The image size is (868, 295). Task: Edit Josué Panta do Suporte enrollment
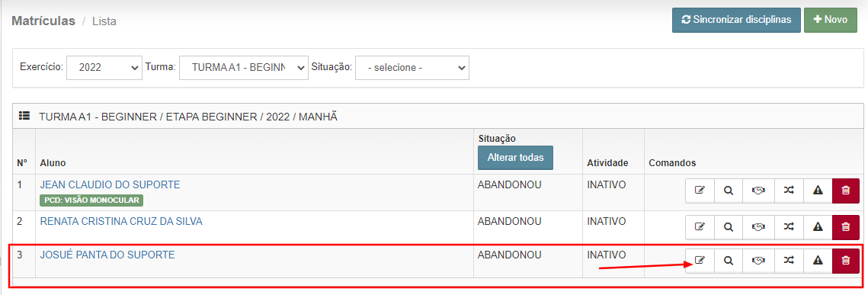(700, 261)
